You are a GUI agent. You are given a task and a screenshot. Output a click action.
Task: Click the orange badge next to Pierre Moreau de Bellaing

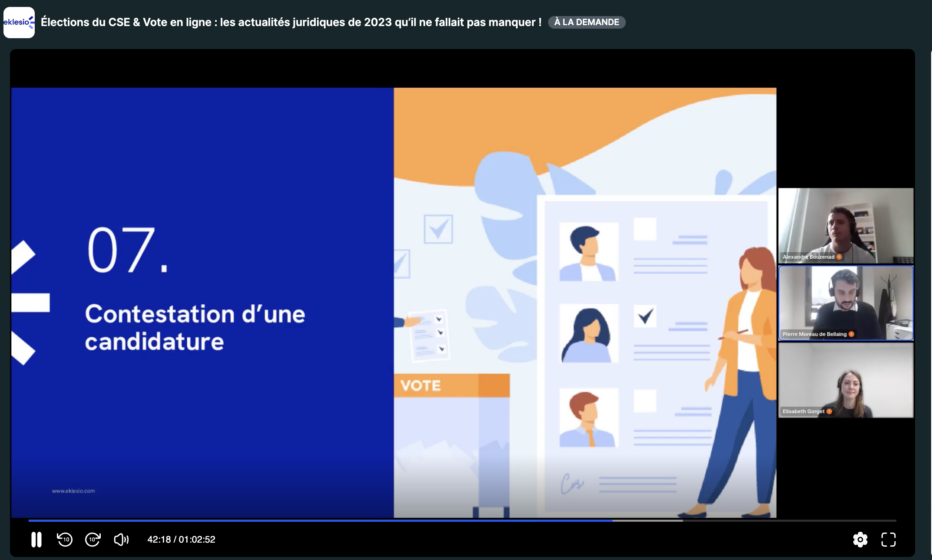[x=851, y=334]
